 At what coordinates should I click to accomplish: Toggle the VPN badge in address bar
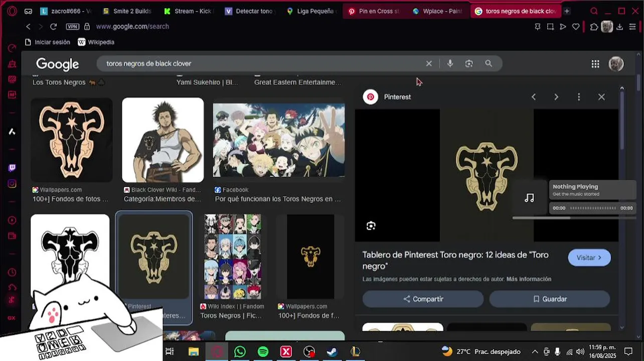point(72,27)
